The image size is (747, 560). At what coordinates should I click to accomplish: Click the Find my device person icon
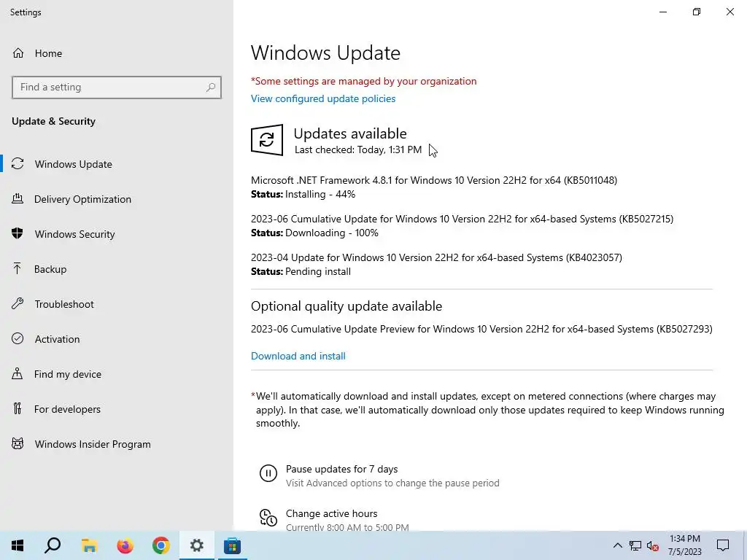[x=18, y=374]
